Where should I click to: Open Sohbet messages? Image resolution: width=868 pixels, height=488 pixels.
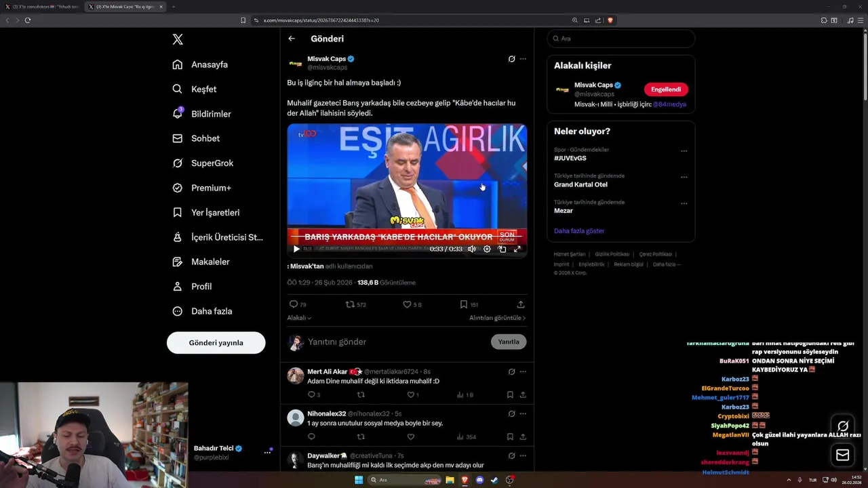click(196, 138)
